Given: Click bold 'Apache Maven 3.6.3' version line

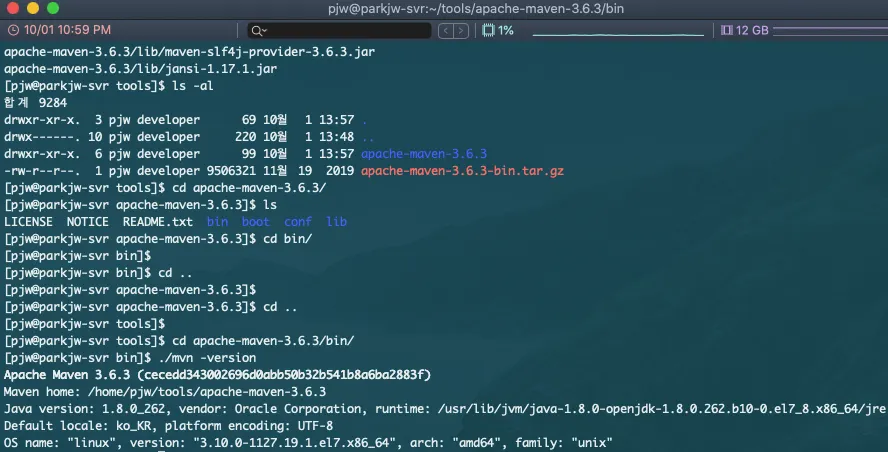Looking at the screenshot, I should 217,374.
